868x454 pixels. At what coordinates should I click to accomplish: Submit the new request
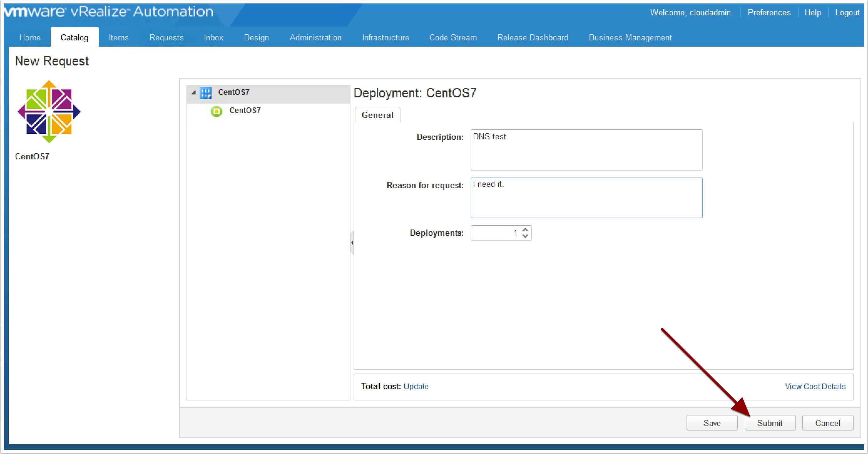pyautogui.click(x=770, y=423)
